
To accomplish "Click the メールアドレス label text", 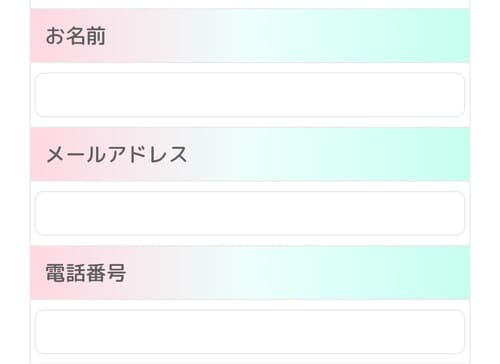I will point(117,155).
